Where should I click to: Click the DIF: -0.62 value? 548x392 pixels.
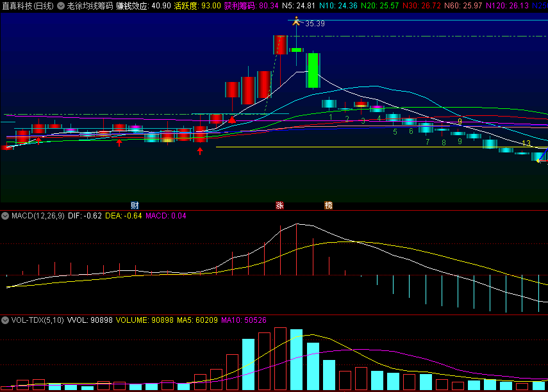(85, 216)
